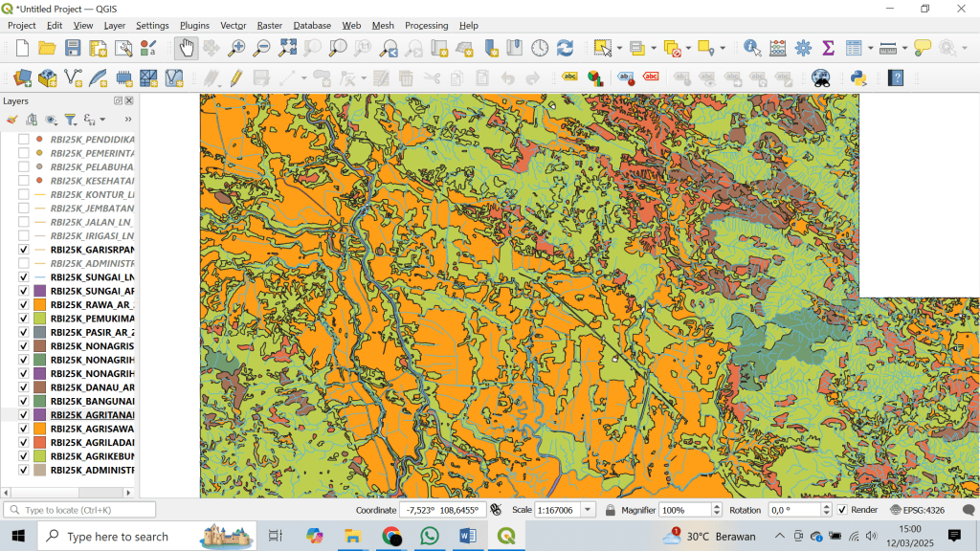Toggle editing with the yellow pencil icon

(x=235, y=78)
